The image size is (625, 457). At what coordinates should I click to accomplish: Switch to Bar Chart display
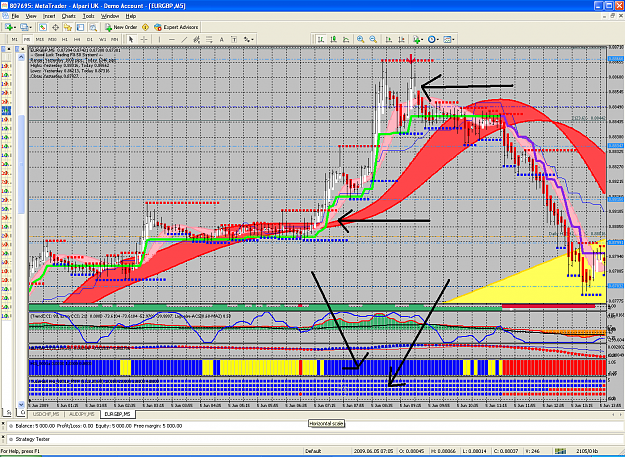(320, 39)
